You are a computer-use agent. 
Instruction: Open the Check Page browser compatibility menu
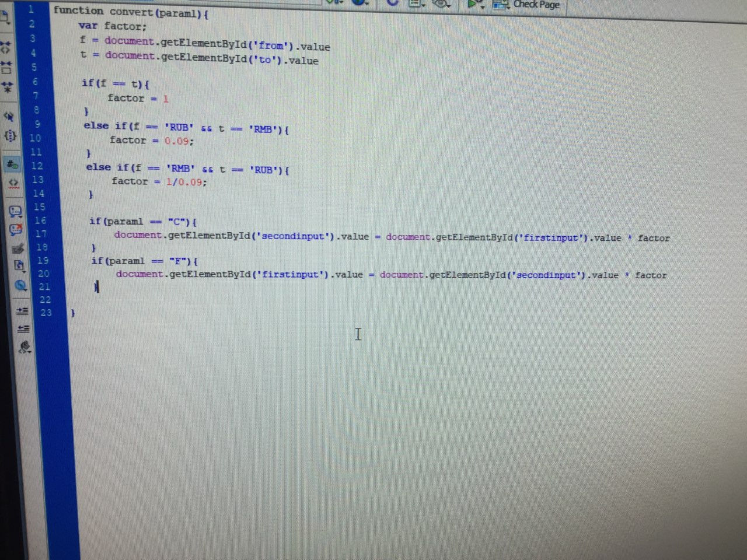click(x=526, y=5)
